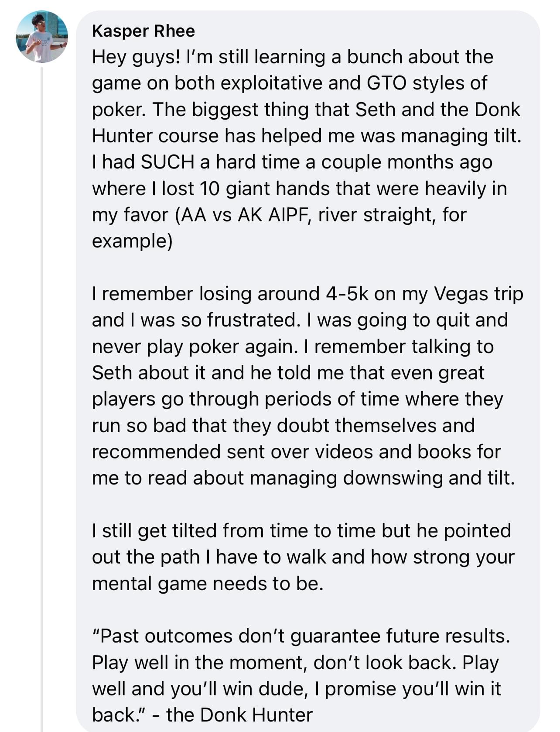Click the word "example)" ending first paragraph
Screen dimensions: 560x732
pyautogui.click(x=132, y=241)
